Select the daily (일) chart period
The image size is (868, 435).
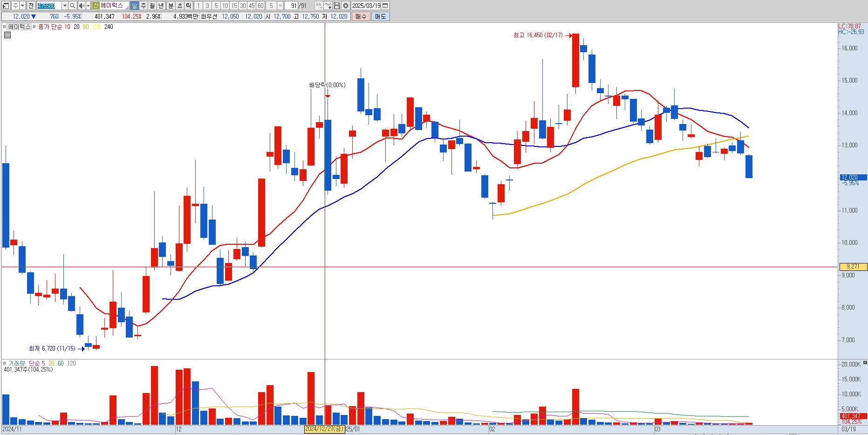134,6
